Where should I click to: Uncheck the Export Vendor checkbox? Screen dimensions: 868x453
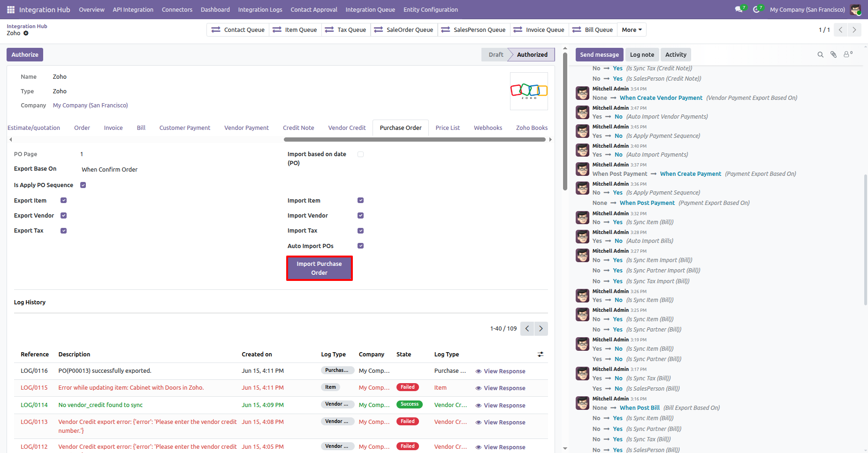(x=64, y=216)
